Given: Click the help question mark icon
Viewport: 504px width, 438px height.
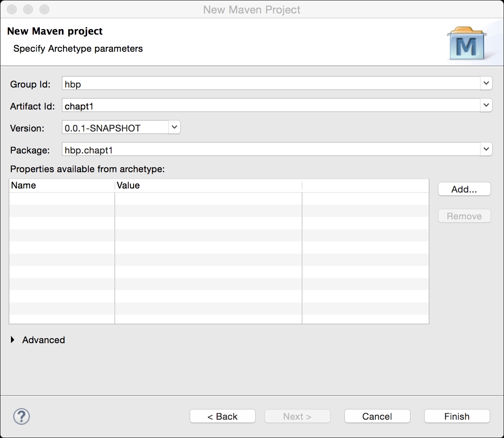Looking at the screenshot, I should 22,416.
